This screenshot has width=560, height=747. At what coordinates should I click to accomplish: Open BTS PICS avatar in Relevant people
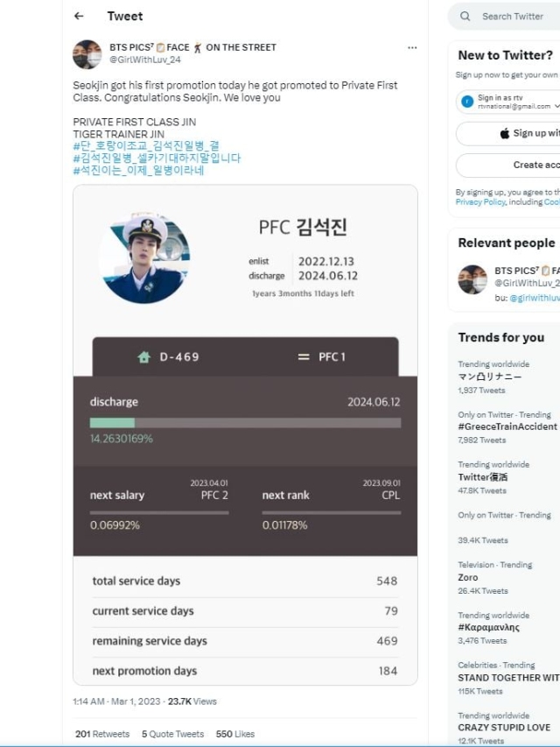(x=472, y=279)
